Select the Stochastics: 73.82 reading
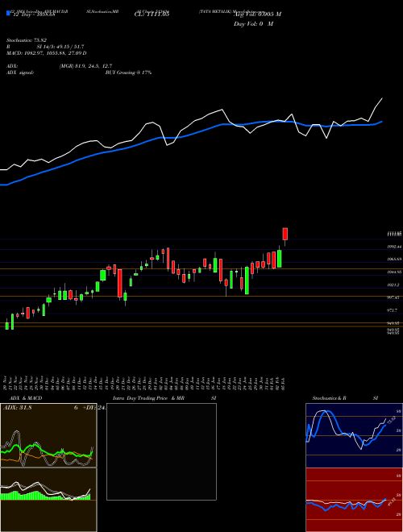403x532 pixels. pos(26,40)
